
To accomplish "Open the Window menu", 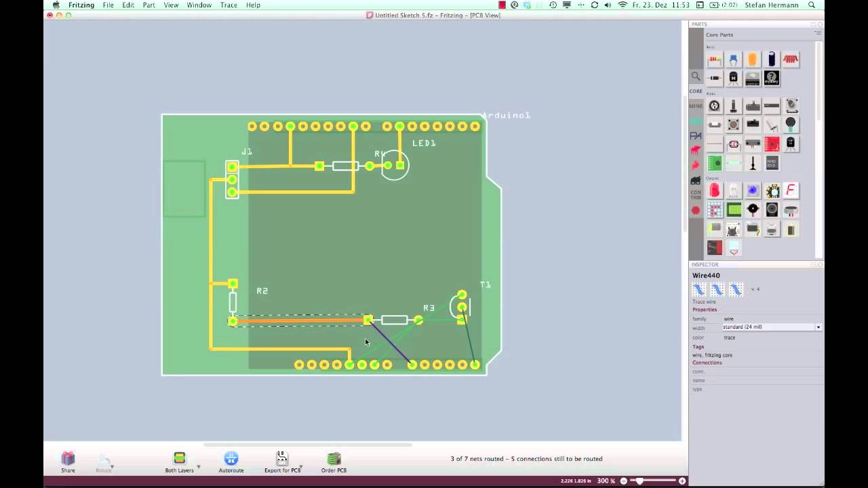I will [x=199, y=5].
